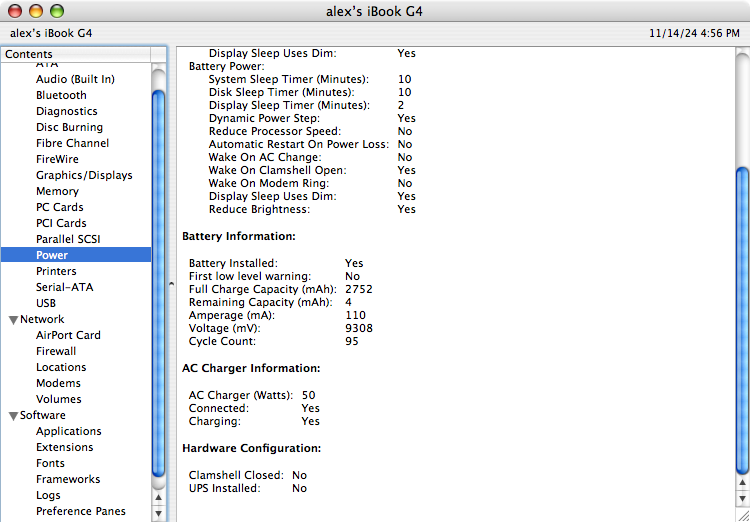750x522 pixels.
Task: Click the Cycle Count value 95
Action: click(352, 341)
